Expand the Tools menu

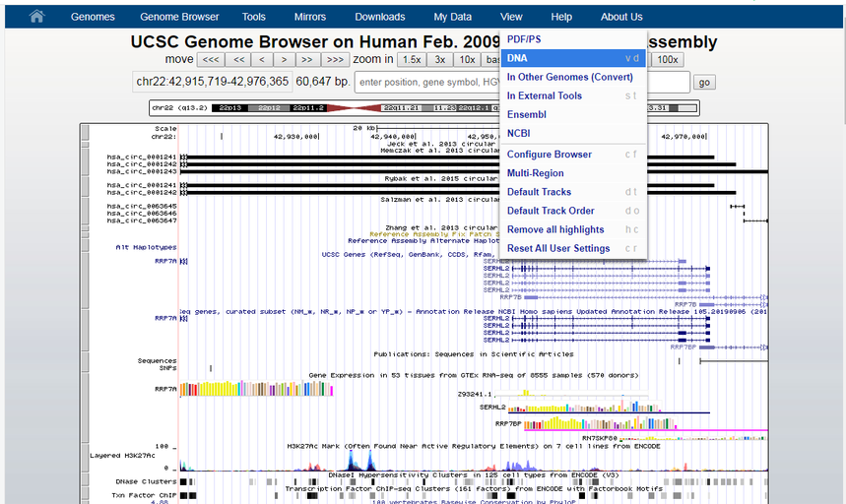coord(253,17)
